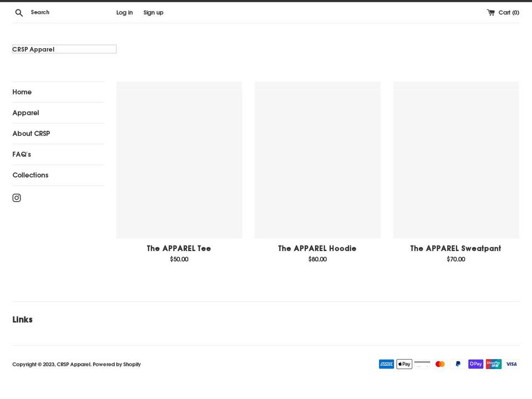Click the $50.00 price text
Viewport: 532px width, 399px height.
179,259
